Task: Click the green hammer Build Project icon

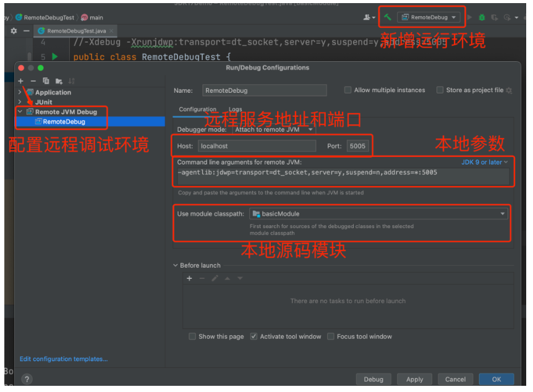Action: tap(388, 17)
